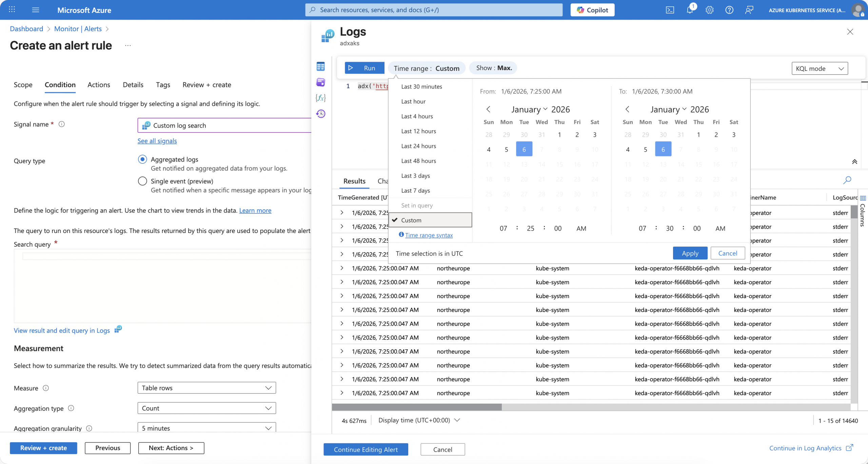Click the results search magnifier icon

tap(847, 180)
